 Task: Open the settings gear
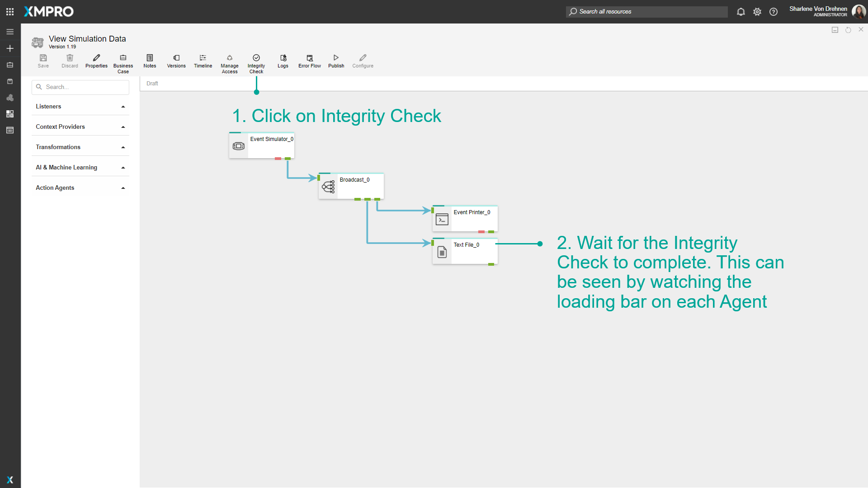[757, 12]
